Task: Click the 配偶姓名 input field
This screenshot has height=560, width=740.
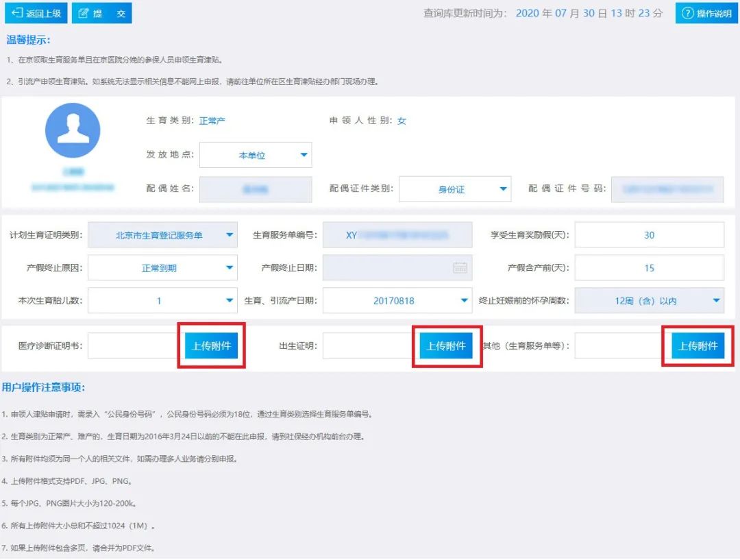Action: (255, 189)
